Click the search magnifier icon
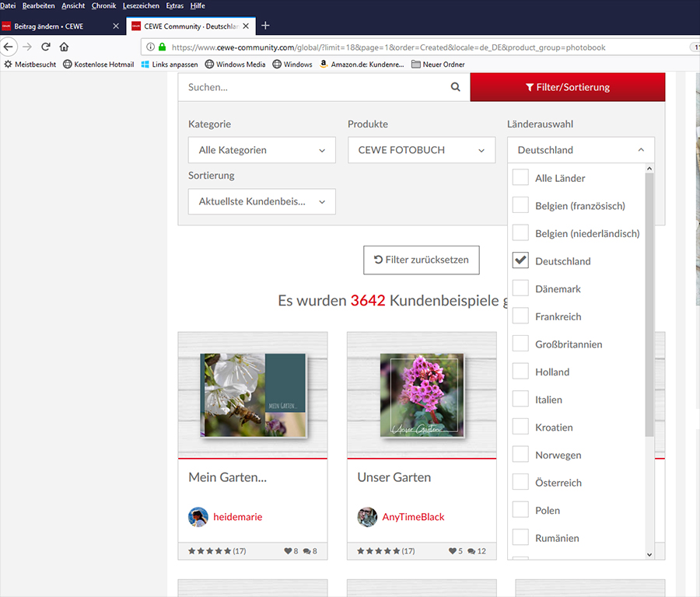This screenshot has height=597, width=700. tap(456, 87)
